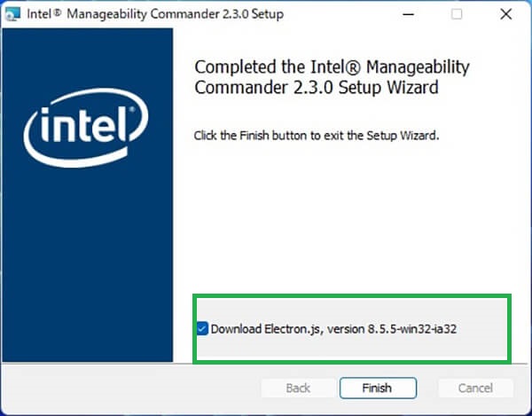This screenshot has height=416, width=532.
Task: Click the installer icon in the title bar
Action: pyautogui.click(x=12, y=14)
